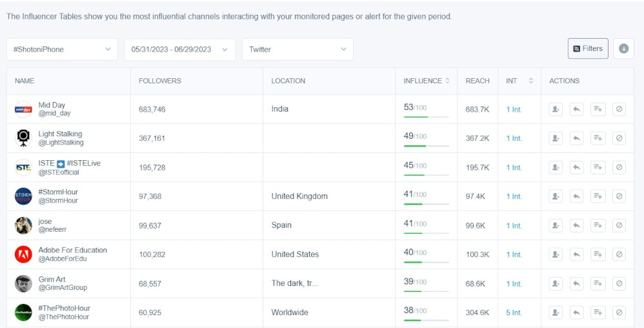Block the Light Stalking influencer
Viewport: 644px width, 328px height.
[619, 138]
